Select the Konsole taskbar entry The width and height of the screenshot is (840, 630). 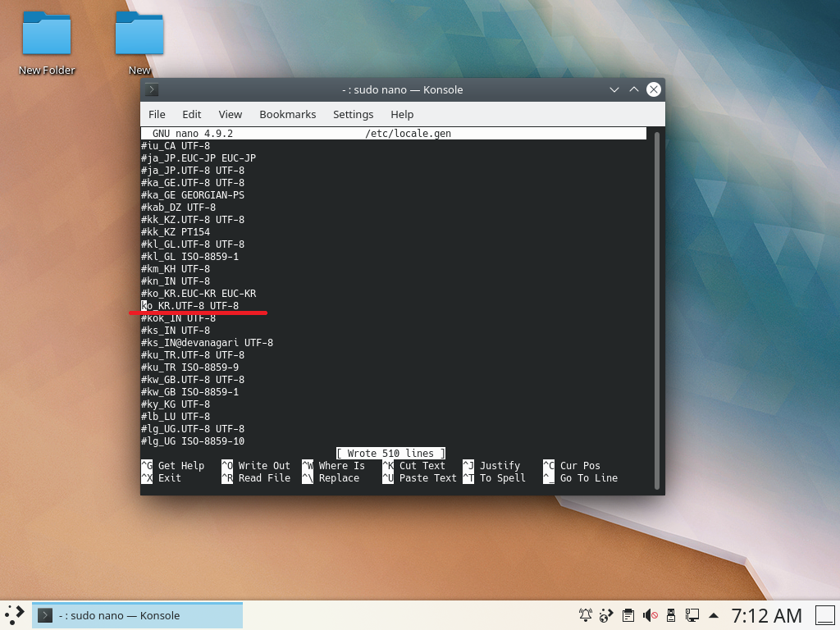click(137, 615)
